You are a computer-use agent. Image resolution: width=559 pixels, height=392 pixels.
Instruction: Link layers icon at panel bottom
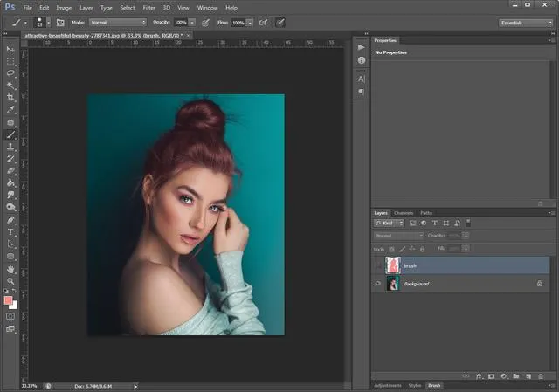pos(466,376)
